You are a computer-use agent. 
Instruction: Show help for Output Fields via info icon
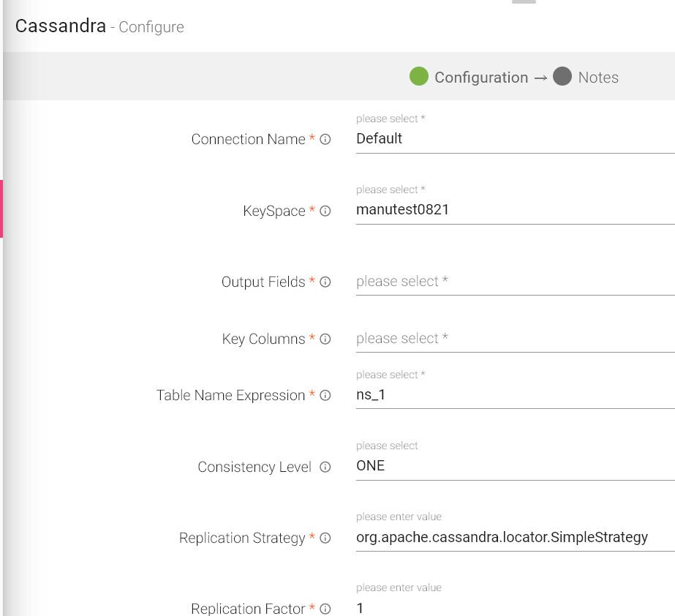pyautogui.click(x=325, y=282)
